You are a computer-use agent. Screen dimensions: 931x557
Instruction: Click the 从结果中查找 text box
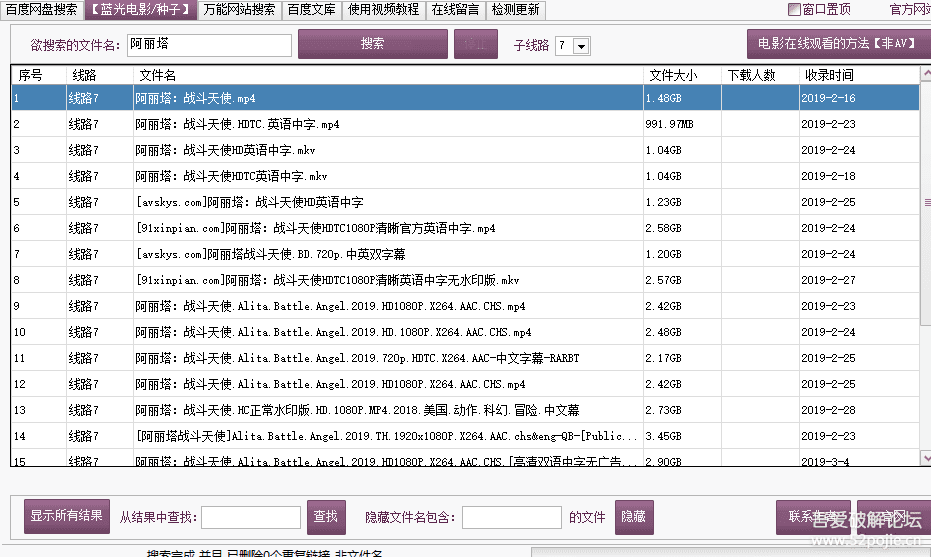click(x=250, y=517)
